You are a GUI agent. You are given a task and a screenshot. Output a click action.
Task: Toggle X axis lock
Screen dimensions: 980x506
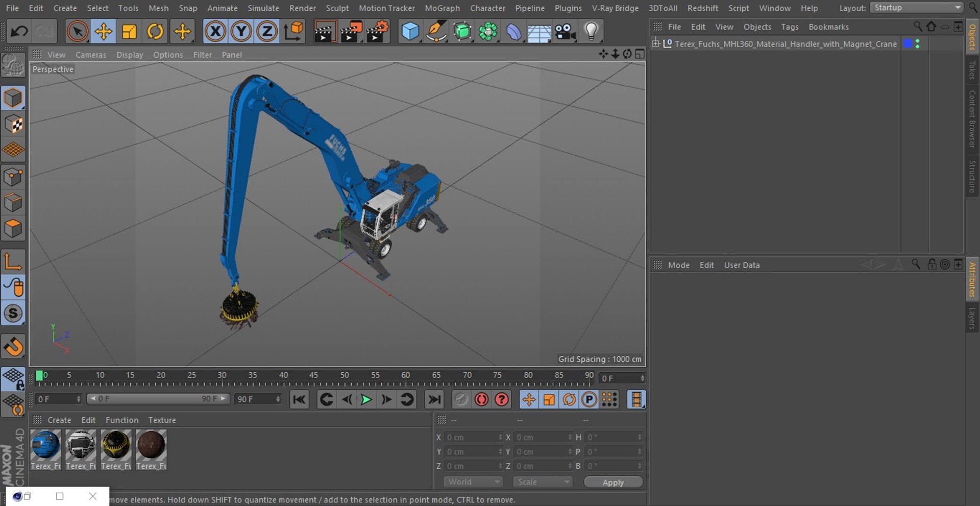click(215, 32)
